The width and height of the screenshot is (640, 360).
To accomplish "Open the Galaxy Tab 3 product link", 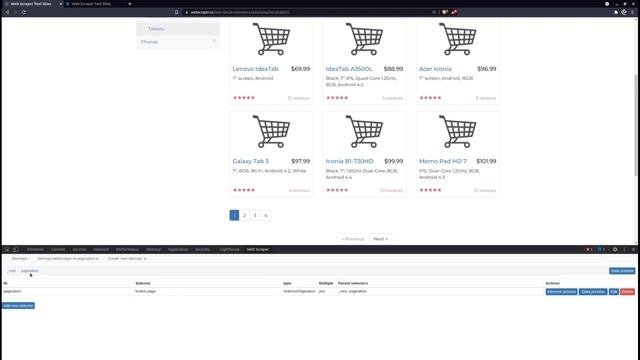I will (x=251, y=161).
